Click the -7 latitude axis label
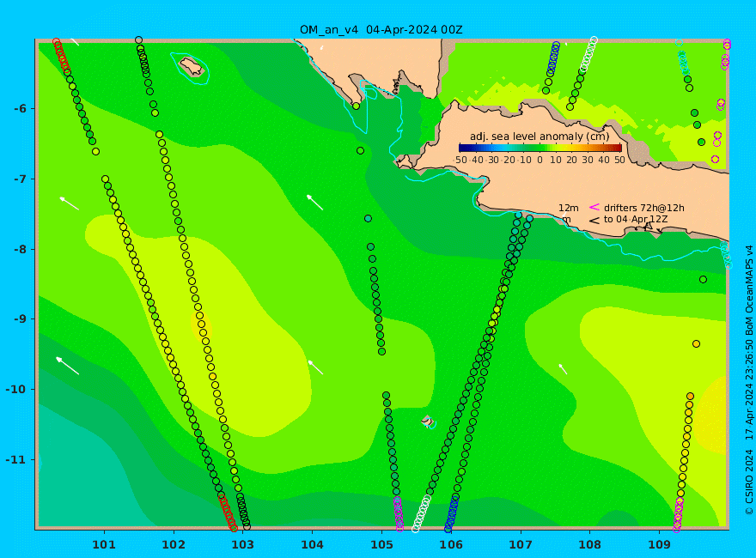The image size is (756, 558). click(21, 179)
